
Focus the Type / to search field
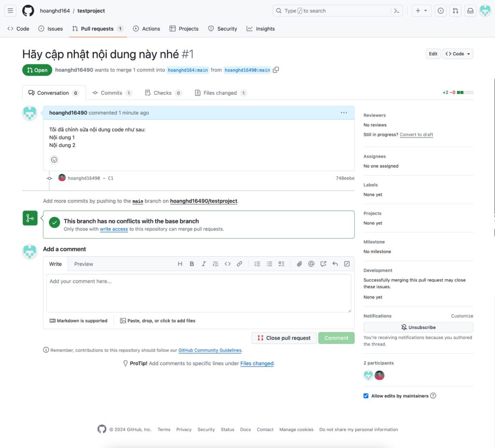point(332,11)
